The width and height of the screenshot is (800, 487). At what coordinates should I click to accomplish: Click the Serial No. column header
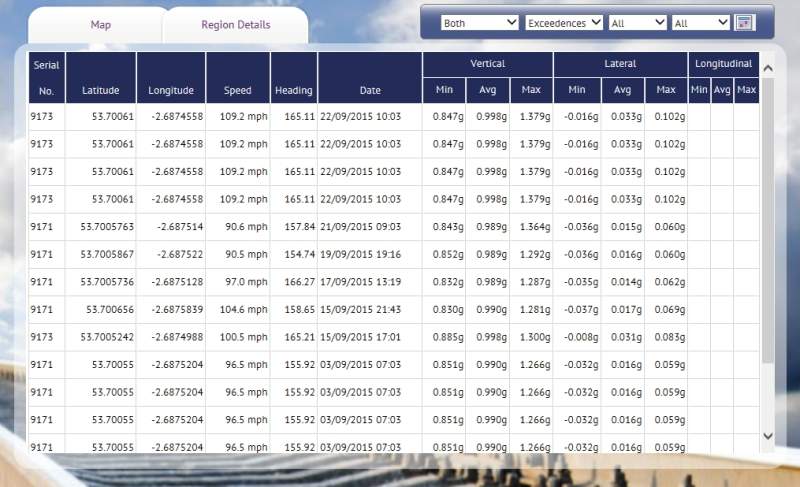46,77
